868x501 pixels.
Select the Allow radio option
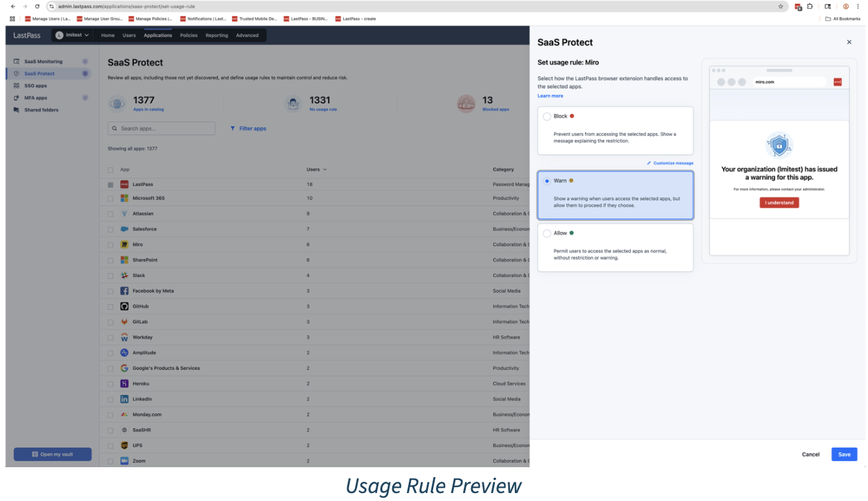pyautogui.click(x=547, y=233)
